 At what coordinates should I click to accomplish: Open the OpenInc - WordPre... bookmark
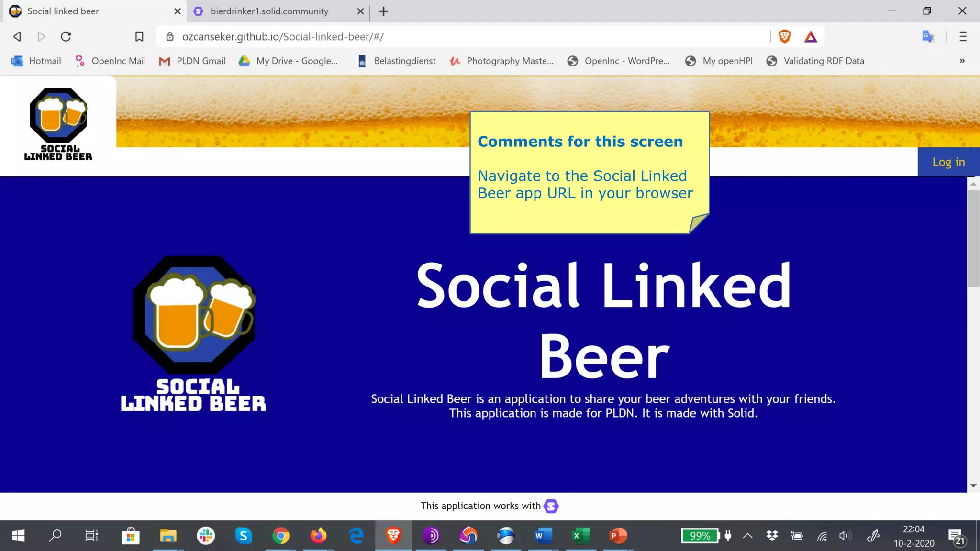pyautogui.click(x=619, y=61)
